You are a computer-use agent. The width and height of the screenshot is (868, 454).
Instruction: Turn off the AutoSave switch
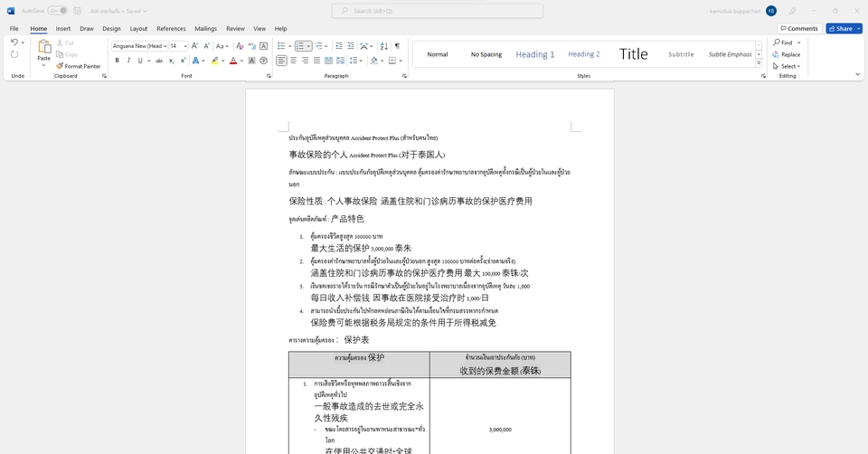(58, 11)
